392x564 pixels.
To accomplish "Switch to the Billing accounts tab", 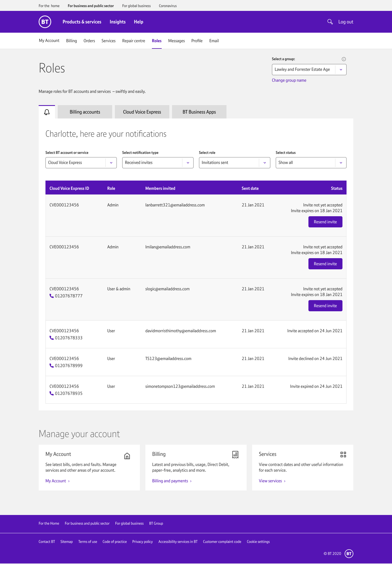I will 85,112.
